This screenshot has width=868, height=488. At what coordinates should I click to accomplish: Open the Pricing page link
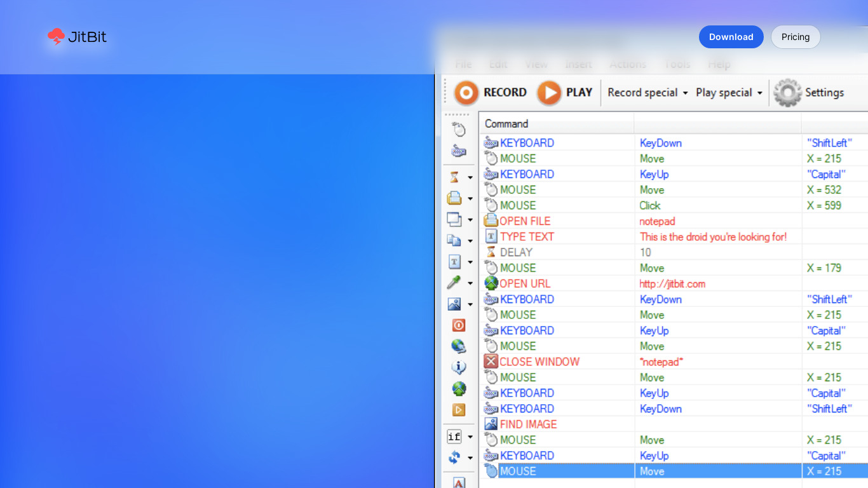796,37
